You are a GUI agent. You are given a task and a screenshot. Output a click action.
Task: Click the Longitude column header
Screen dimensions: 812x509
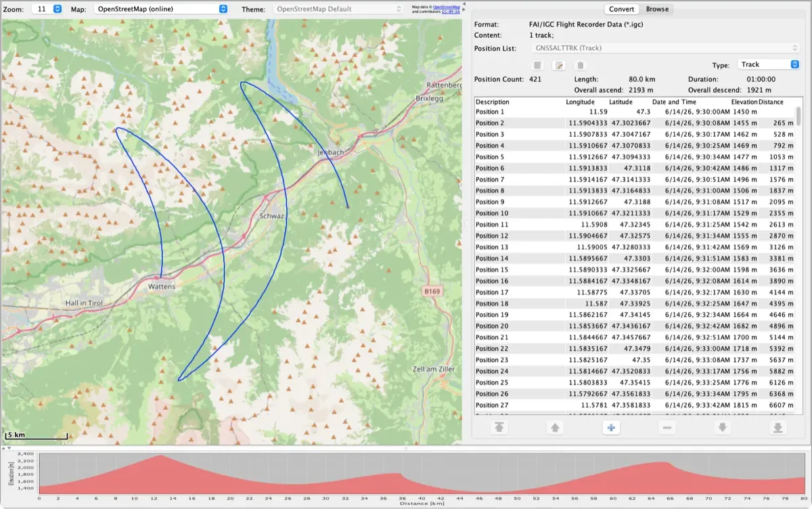(581, 102)
